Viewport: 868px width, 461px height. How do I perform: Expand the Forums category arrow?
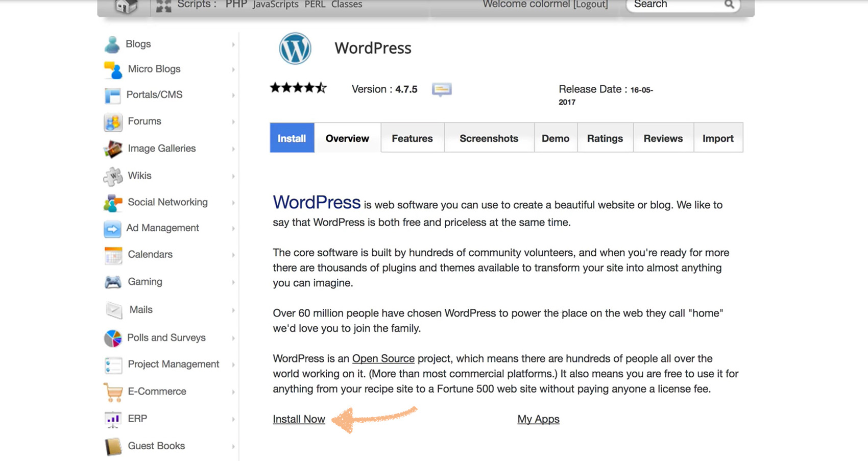[x=233, y=122]
